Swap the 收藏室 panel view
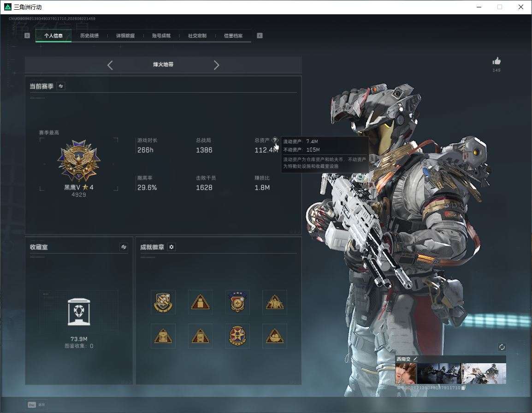This screenshot has width=532, height=413. pyautogui.click(x=124, y=247)
